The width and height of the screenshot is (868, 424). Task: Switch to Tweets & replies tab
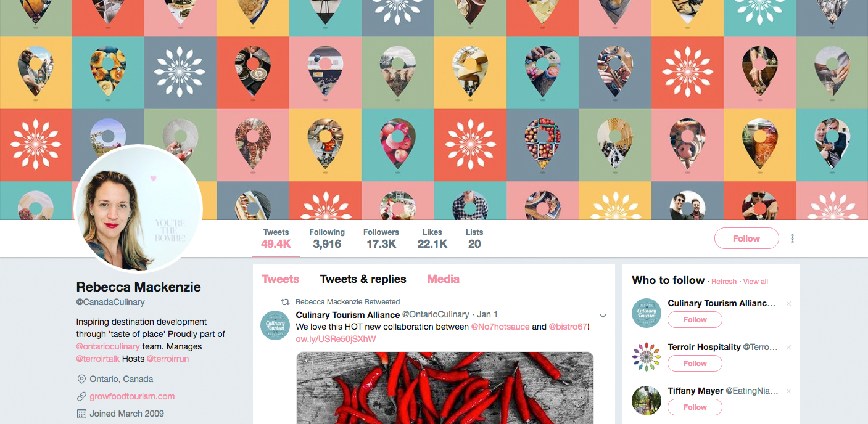(x=363, y=279)
